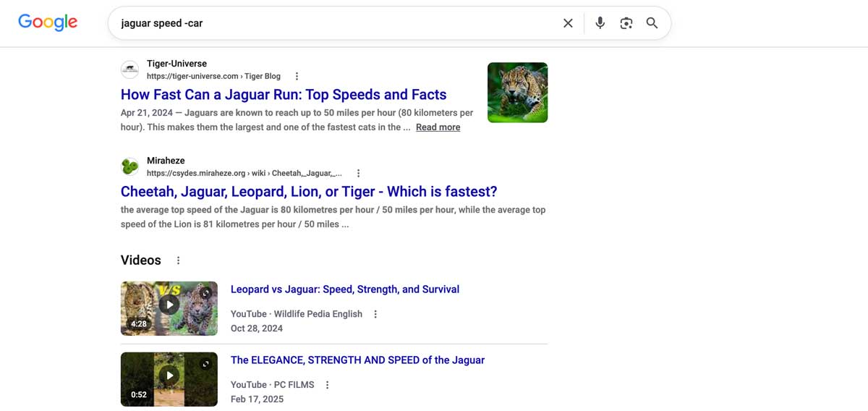Open more options for Miraheze result
868x411 pixels.
358,173
